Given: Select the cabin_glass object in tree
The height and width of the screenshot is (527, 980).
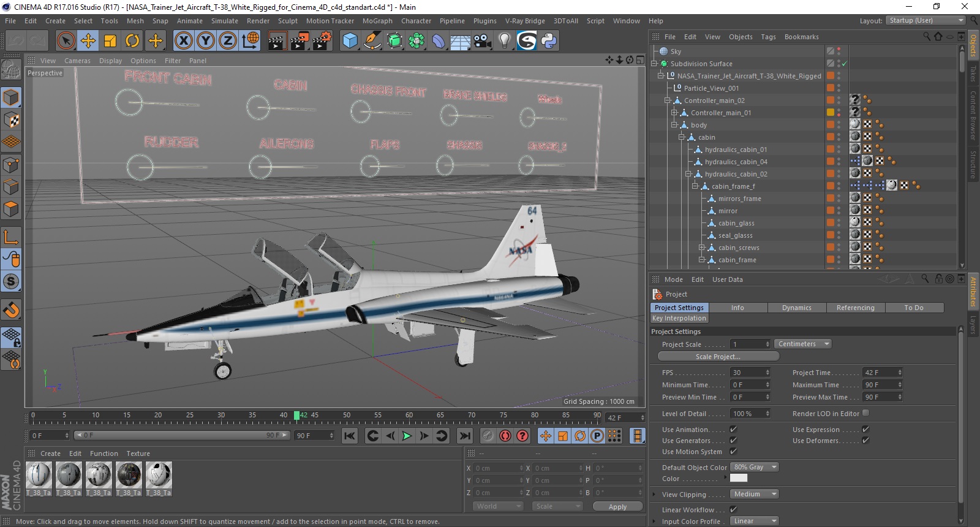Looking at the screenshot, I should pos(736,223).
